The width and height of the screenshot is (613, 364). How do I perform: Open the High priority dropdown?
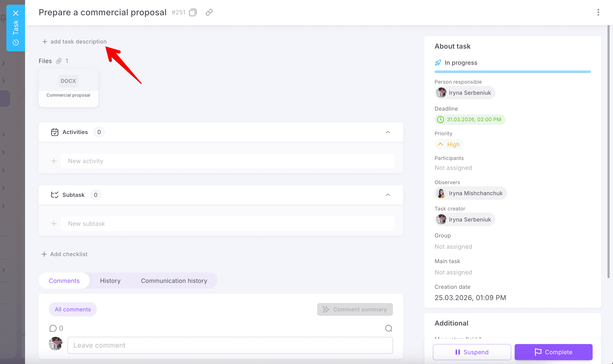tap(449, 144)
